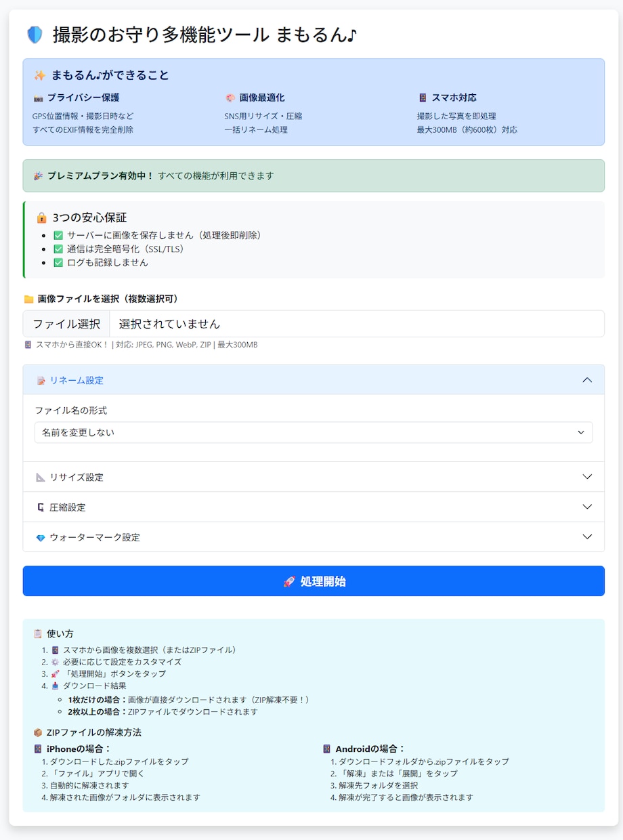
Task: Click the camera icon next to プライバシー保護
Action: (38, 98)
